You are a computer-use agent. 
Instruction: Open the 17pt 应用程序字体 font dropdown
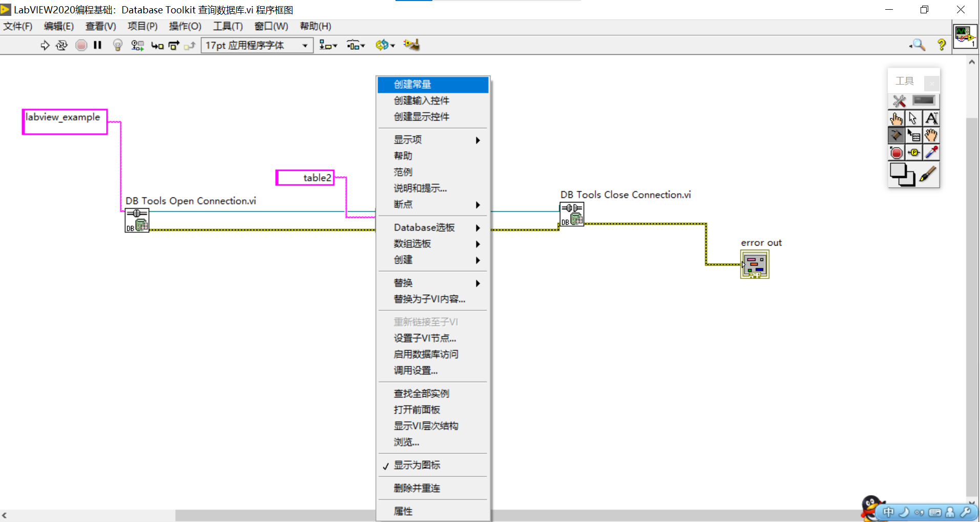256,45
